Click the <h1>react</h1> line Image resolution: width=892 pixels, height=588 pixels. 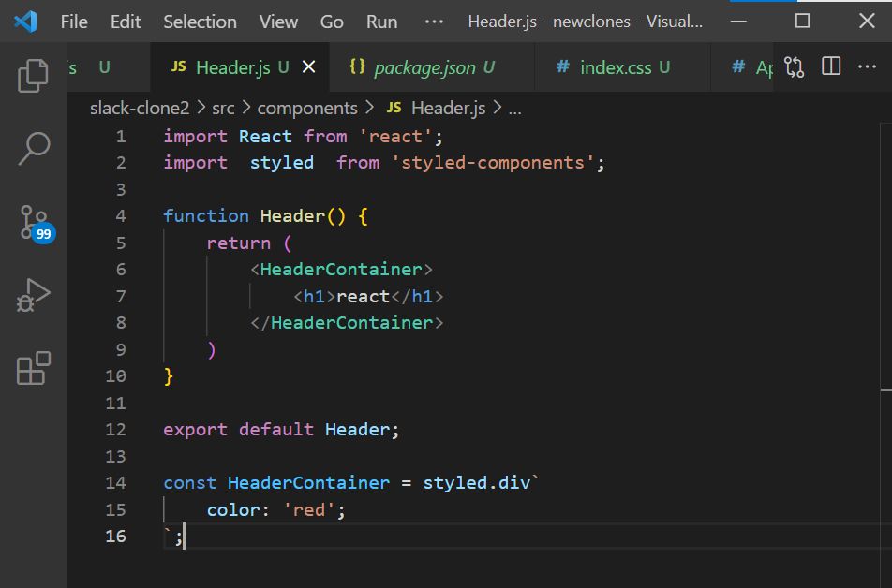coord(368,296)
